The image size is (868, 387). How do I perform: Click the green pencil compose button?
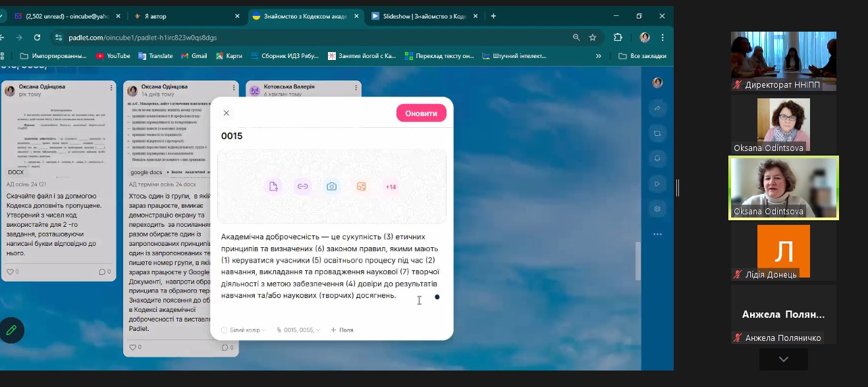pos(11,330)
